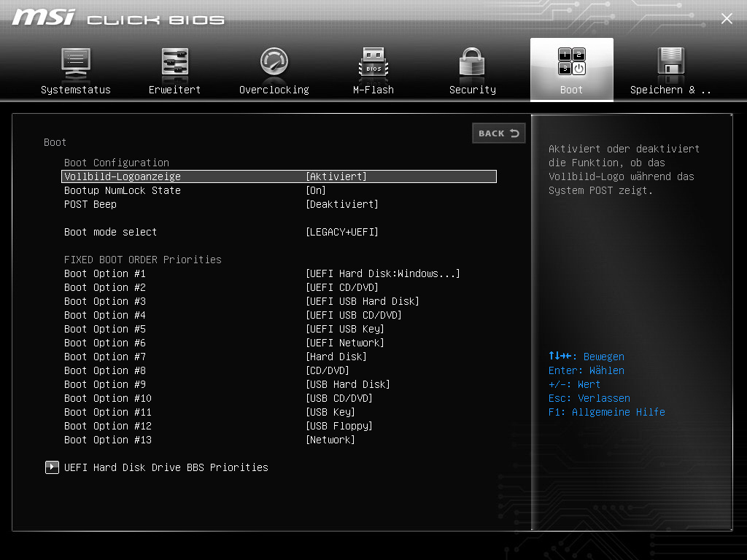Change Boot Option #6 [UEFI Network] value
Viewport: 747px width, 560px height.
(x=345, y=343)
